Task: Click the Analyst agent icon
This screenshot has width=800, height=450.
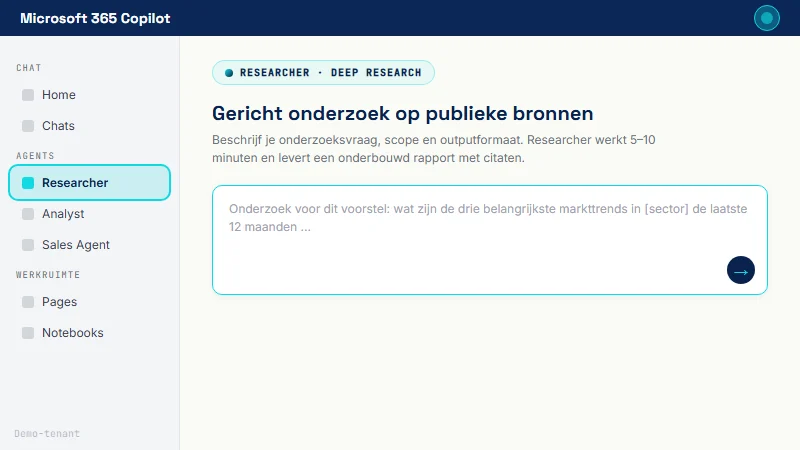Action: coord(28,214)
